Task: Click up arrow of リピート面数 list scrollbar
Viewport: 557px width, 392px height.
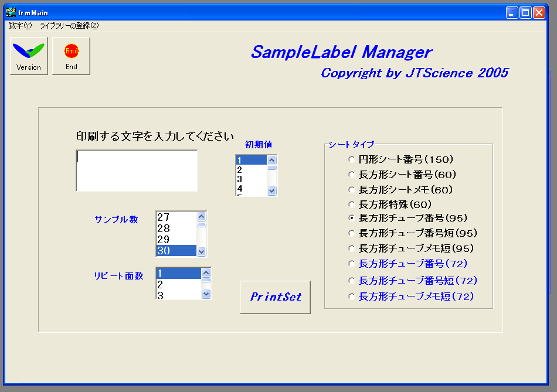Action: tap(206, 272)
